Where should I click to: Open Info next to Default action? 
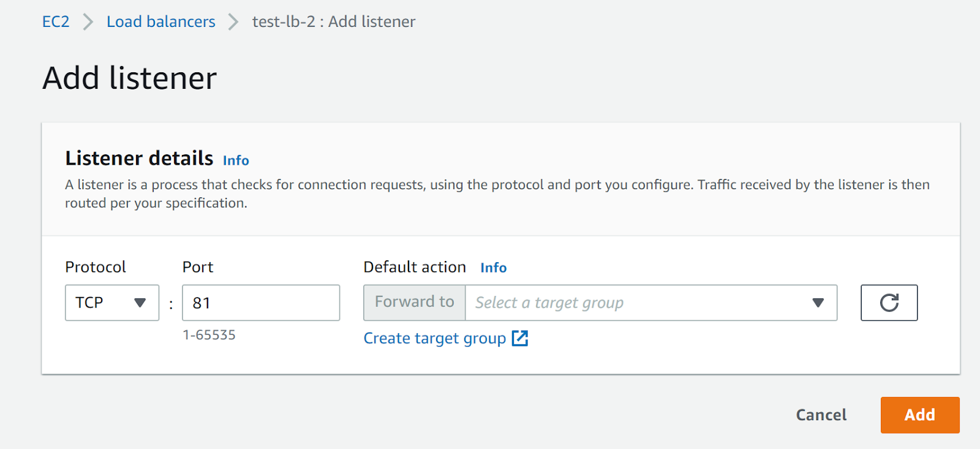pos(493,268)
